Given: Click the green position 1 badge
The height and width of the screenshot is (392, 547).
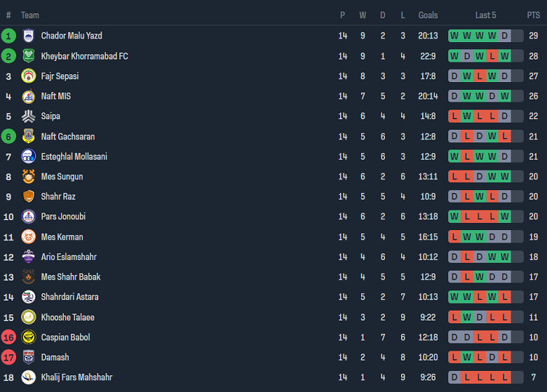Looking at the screenshot, I should coord(8,36).
